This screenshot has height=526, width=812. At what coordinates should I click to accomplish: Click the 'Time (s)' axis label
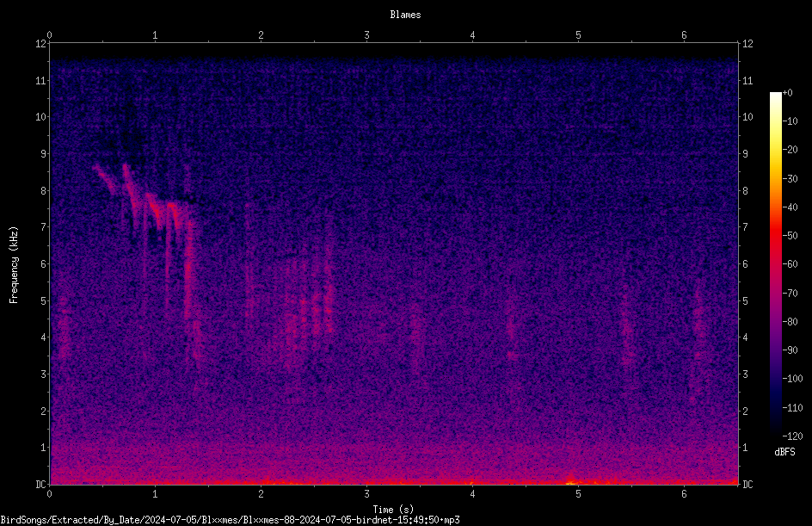tap(393, 510)
